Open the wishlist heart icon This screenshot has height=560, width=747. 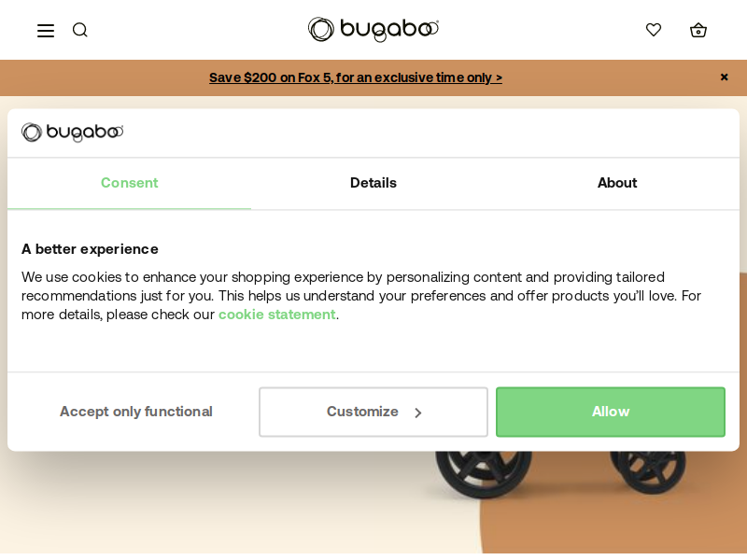tap(653, 30)
